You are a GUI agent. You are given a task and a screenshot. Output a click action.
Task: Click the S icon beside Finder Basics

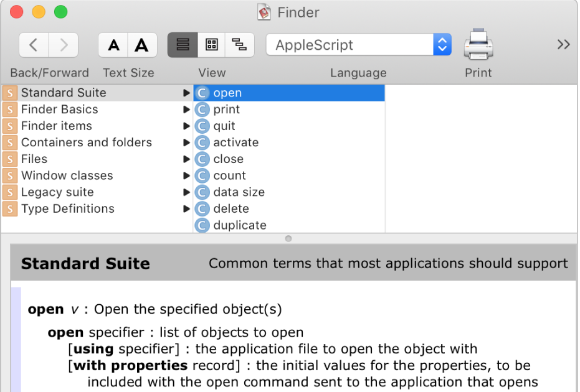pyautogui.click(x=10, y=110)
